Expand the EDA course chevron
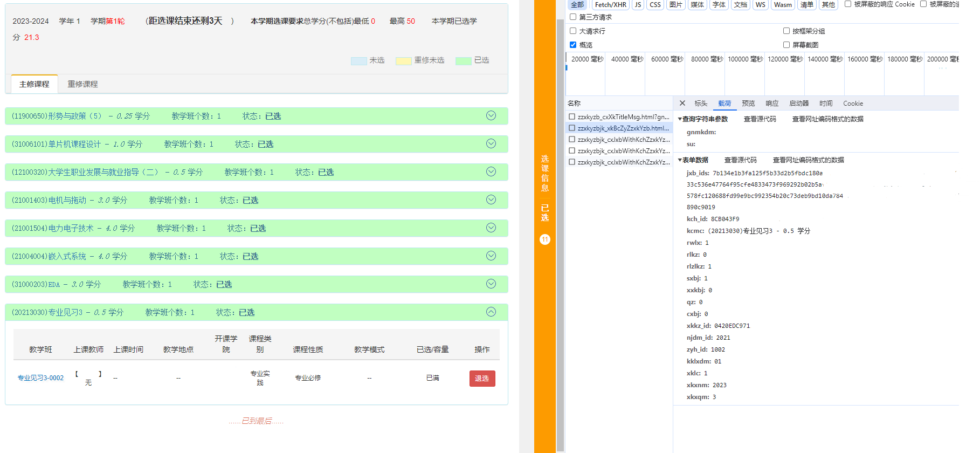 click(x=491, y=284)
